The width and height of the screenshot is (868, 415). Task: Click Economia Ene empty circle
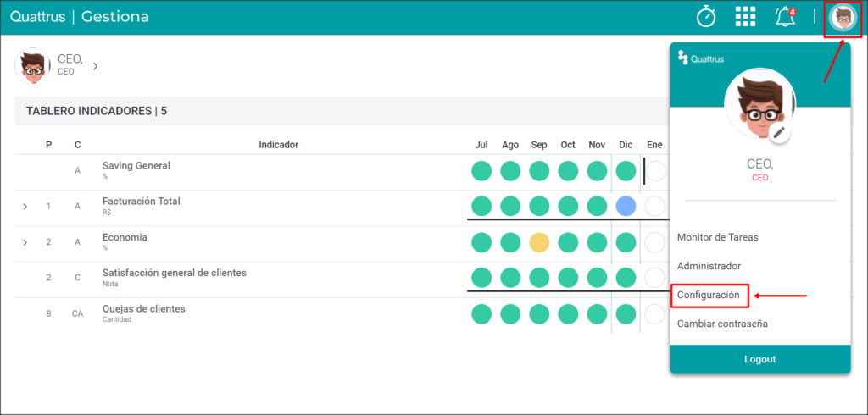(x=655, y=242)
